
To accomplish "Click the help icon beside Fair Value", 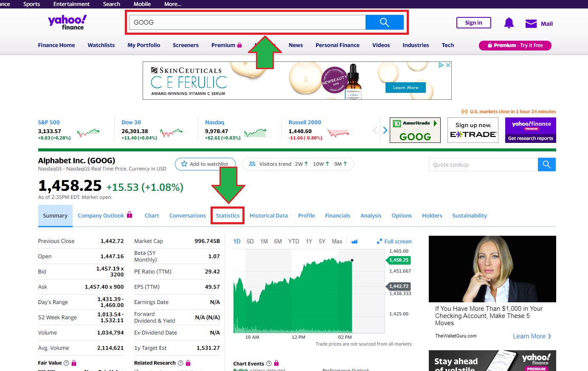I will [x=66, y=363].
